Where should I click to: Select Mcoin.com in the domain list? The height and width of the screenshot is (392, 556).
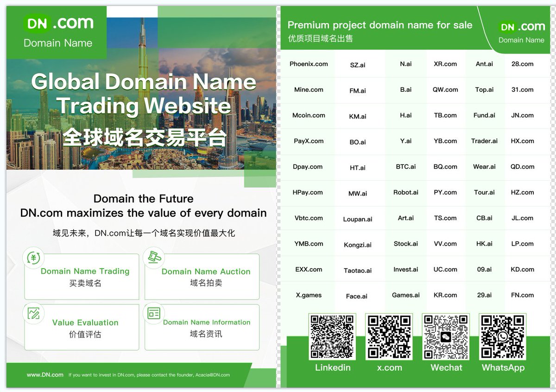click(309, 115)
